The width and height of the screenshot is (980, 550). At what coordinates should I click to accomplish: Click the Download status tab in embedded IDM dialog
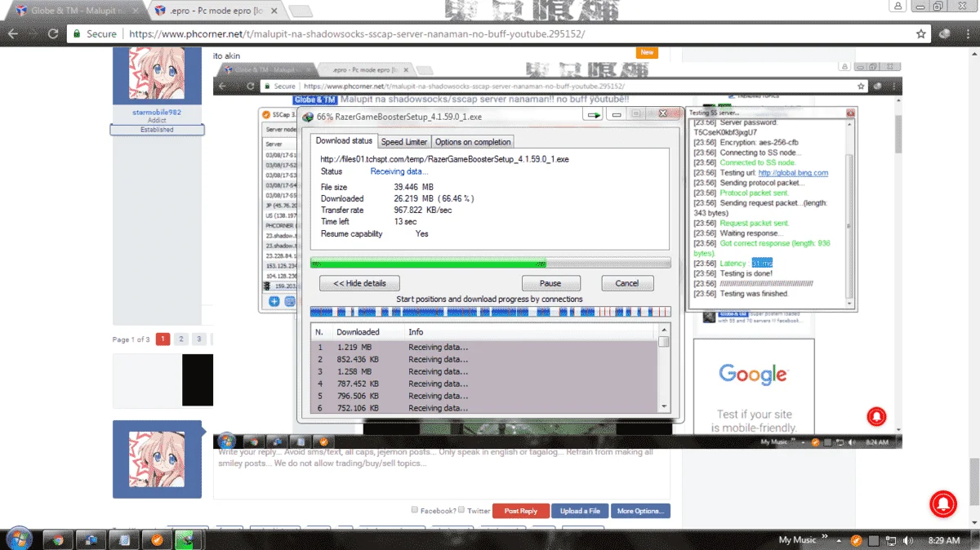pyautogui.click(x=345, y=141)
